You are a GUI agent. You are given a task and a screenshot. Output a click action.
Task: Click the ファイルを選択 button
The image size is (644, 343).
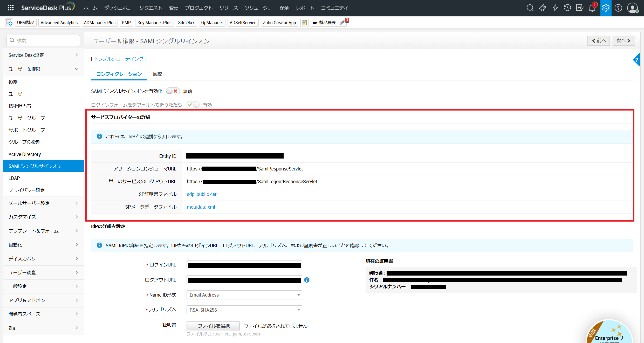pos(213,326)
